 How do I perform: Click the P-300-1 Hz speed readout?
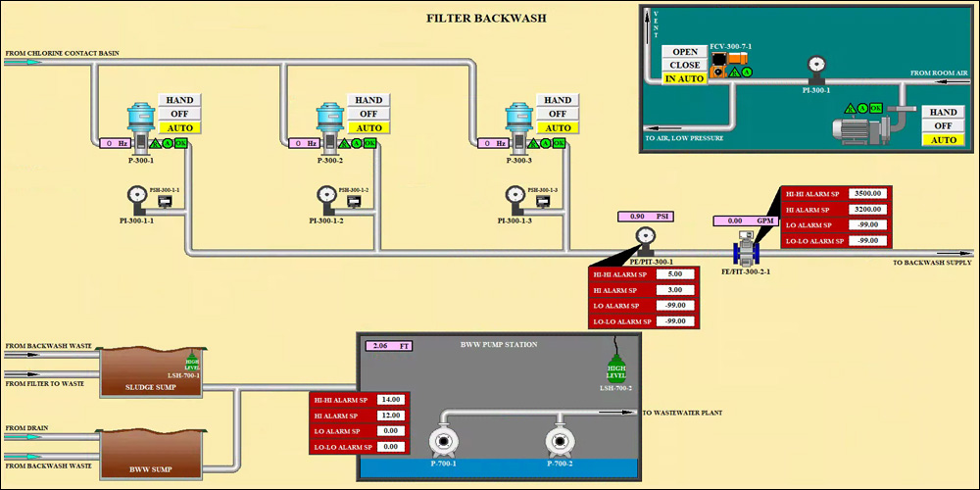click(x=115, y=143)
